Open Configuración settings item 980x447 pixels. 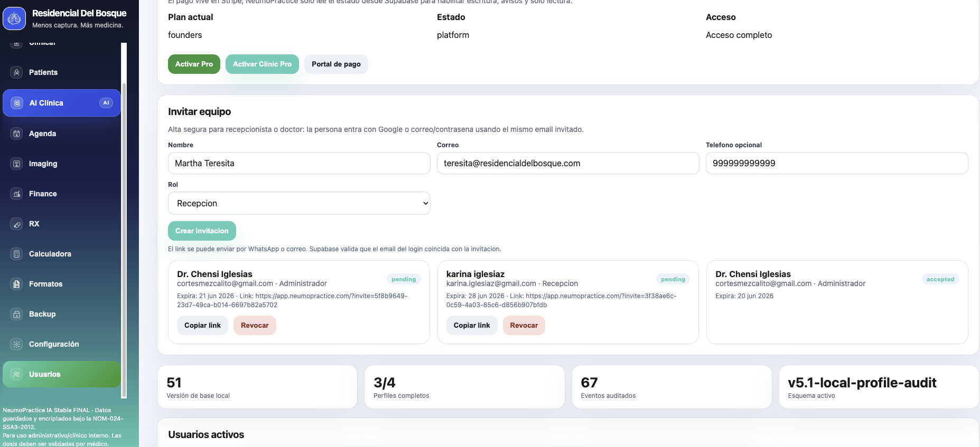click(x=62, y=344)
